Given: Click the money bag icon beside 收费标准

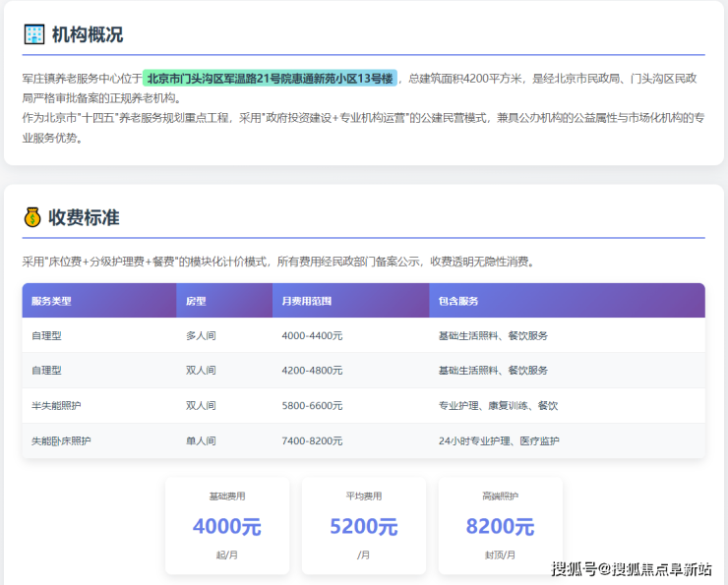Looking at the screenshot, I should [32, 217].
